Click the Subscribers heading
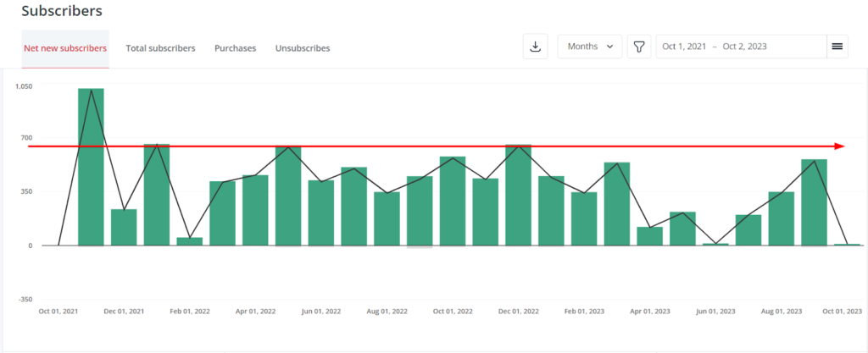The image size is (868, 353). (62, 11)
